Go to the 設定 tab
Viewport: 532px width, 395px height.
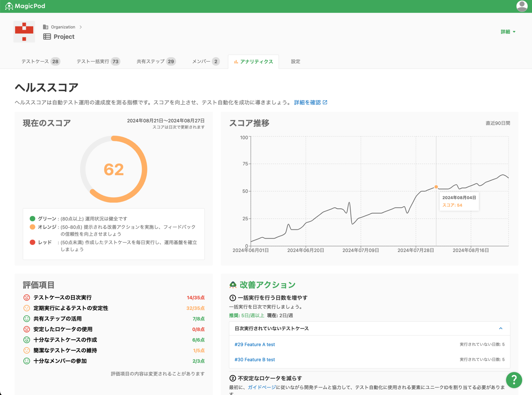click(295, 61)
